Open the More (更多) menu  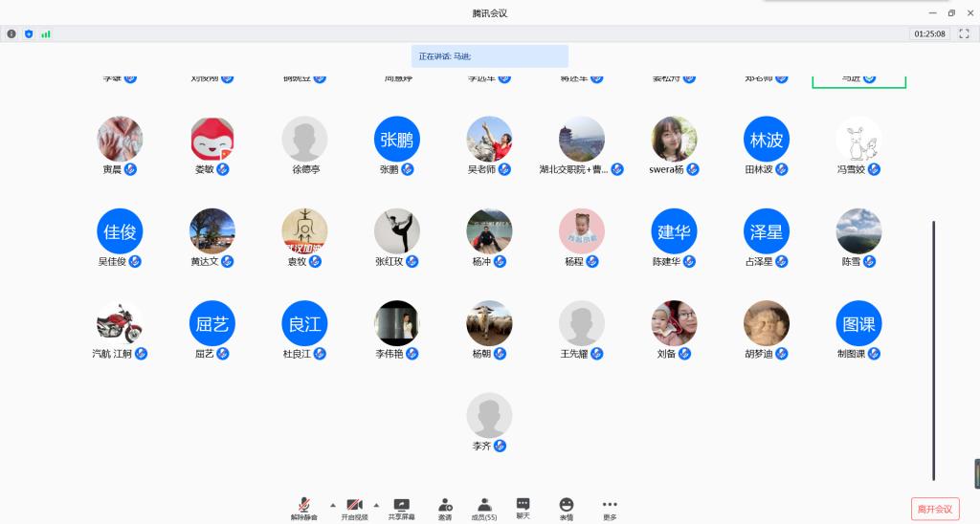[x=610, y=505]
